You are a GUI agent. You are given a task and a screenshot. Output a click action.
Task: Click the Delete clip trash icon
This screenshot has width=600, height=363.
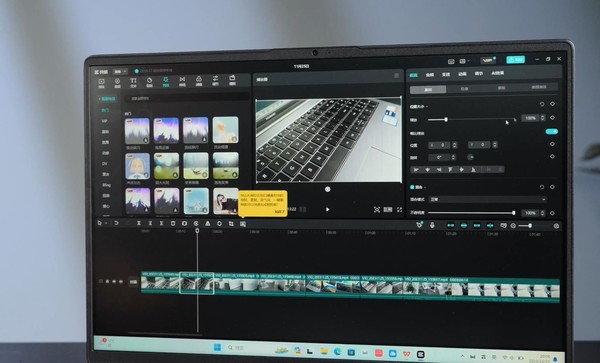[173, 223]
